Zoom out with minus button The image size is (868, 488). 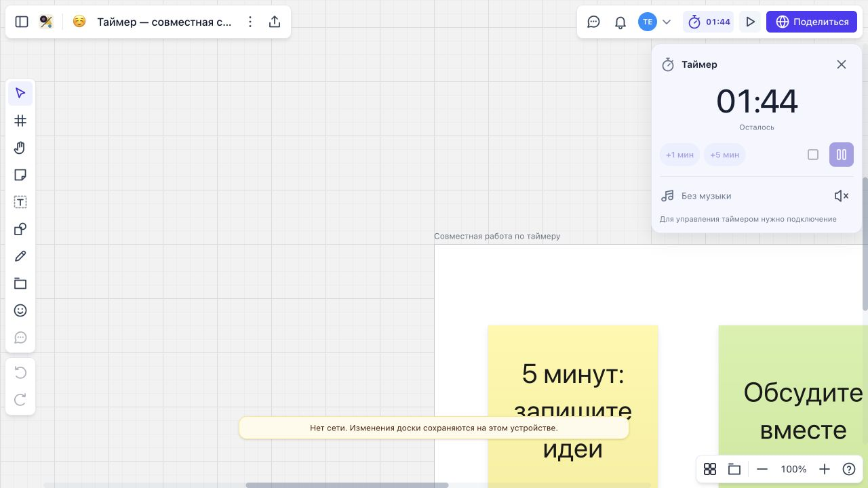click(762, 469)
